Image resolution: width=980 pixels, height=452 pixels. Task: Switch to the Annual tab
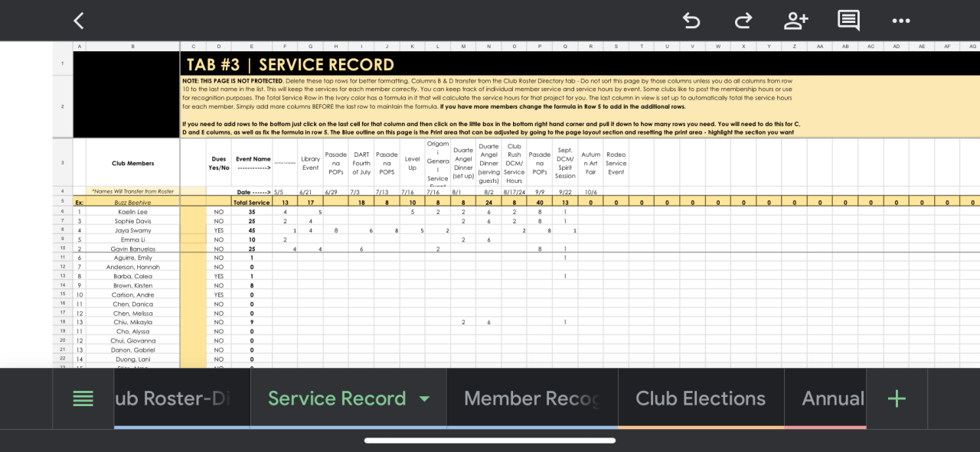832,398
